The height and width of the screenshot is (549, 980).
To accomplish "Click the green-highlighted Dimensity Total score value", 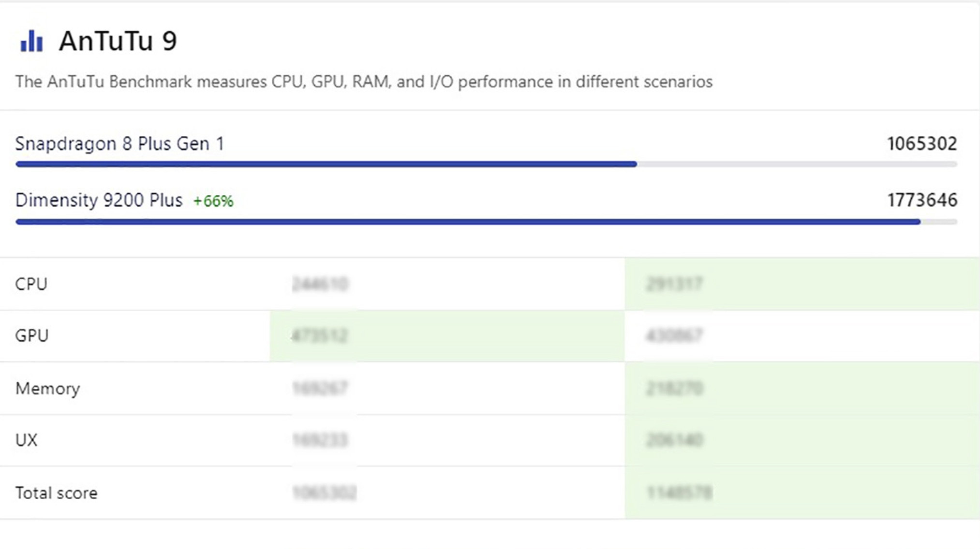I will 679,493.
